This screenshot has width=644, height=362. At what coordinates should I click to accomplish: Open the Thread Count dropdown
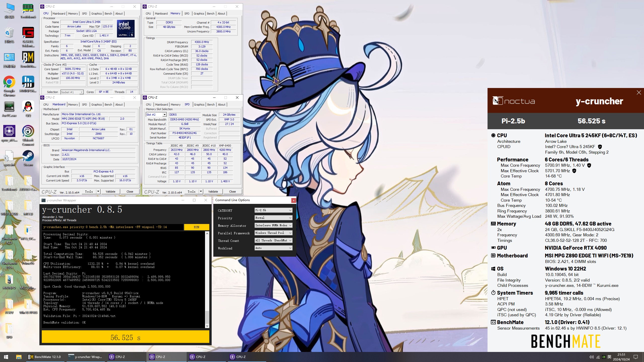coord(273,240)
